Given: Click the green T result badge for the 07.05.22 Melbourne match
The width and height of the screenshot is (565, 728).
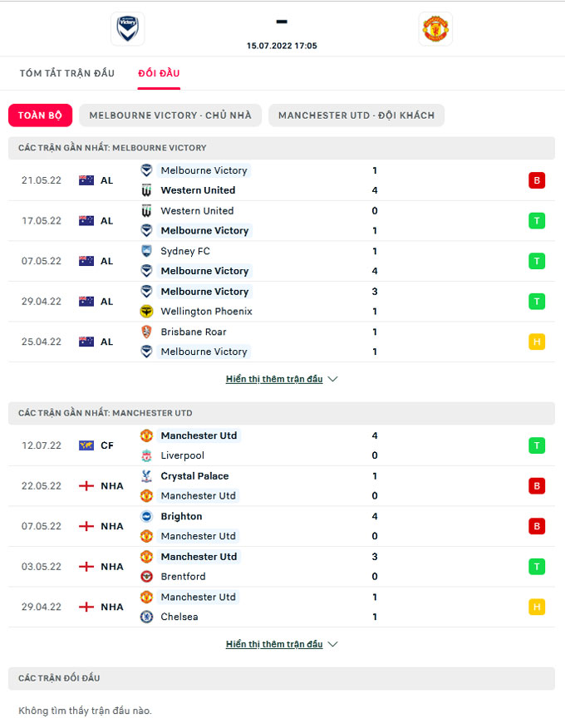Looking at the screenshot, I should click(x=537, y=260).
